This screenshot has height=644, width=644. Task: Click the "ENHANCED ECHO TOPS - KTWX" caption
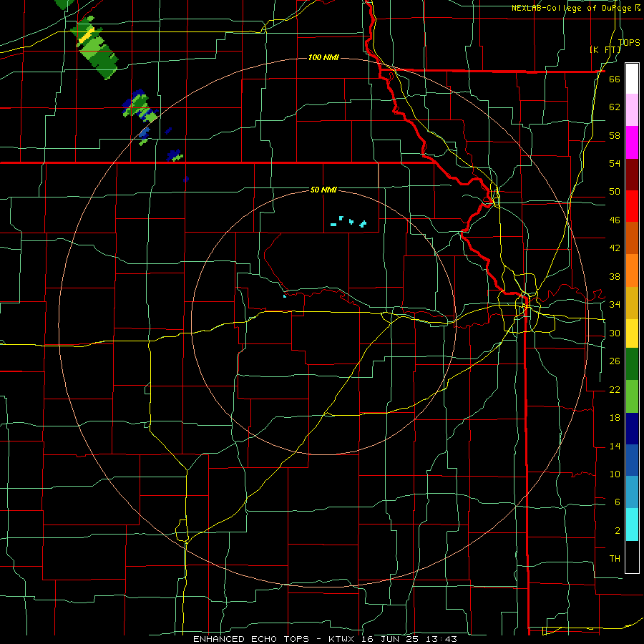277,639
